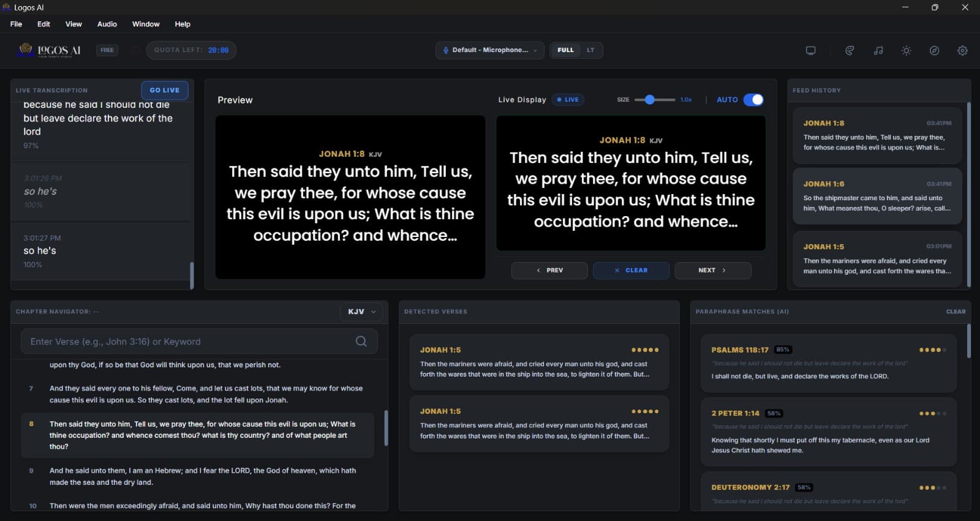Select the FULL display mode
Viewport: 980px width, 521px height.
[x=565, y=50]
